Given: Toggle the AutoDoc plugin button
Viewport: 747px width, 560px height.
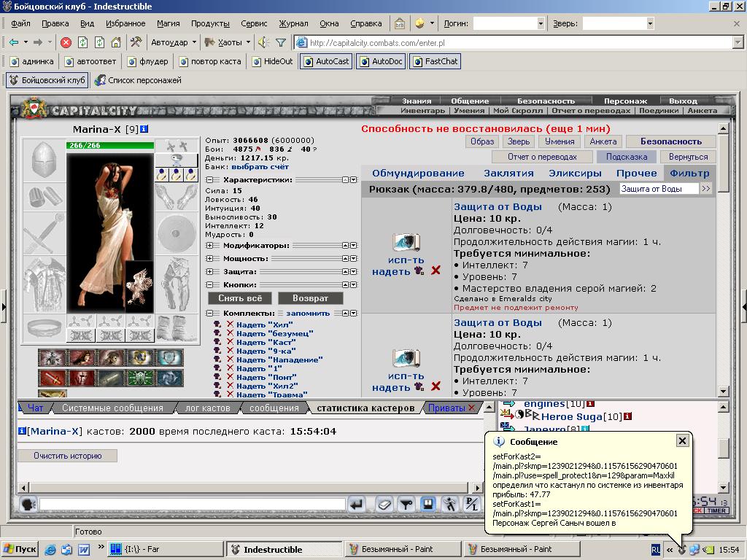Looking at the screenshot, I should point(382,61).
